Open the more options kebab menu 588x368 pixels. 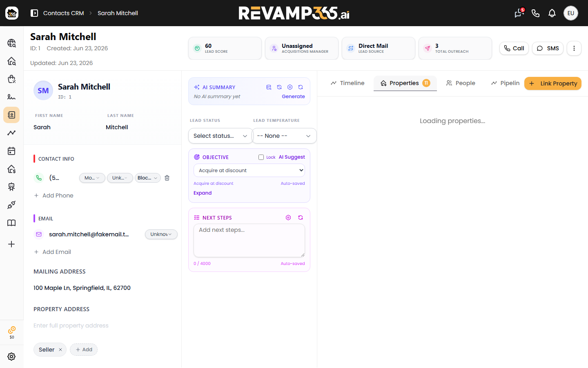[574, 48]
